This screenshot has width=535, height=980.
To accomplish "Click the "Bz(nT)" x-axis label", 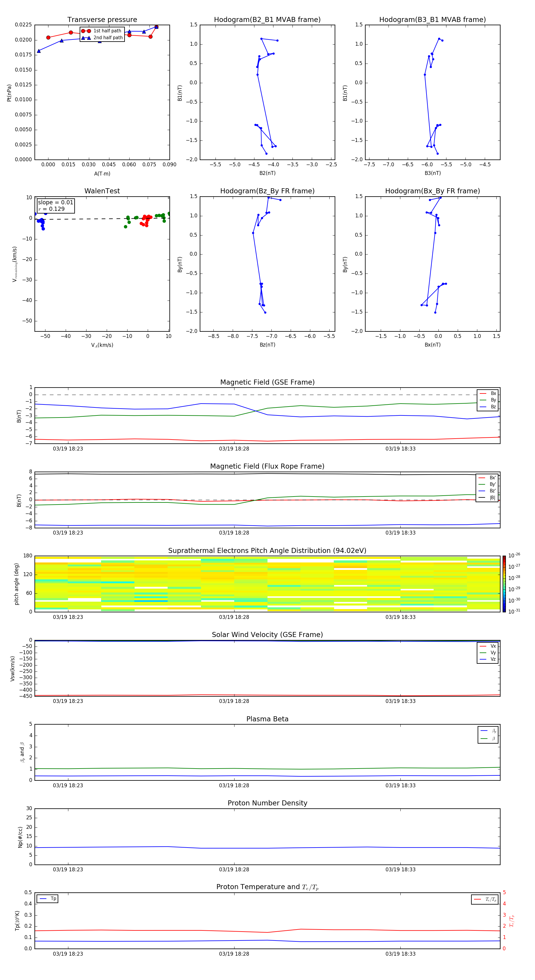I will click(267, 345).
